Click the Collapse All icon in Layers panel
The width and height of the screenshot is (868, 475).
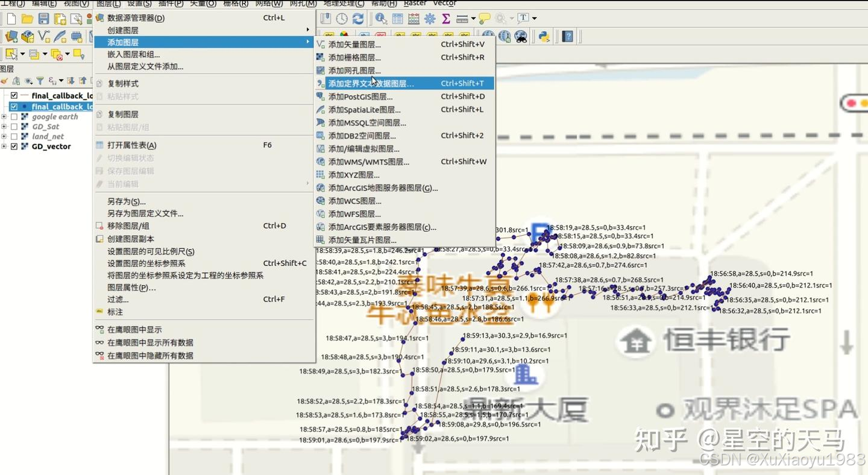point(83,81)
